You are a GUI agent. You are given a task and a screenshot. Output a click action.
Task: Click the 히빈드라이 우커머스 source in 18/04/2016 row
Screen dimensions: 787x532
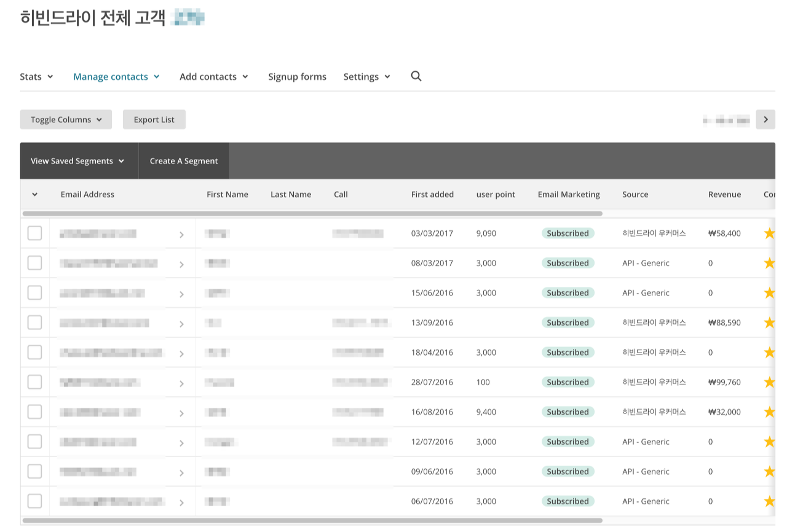pos(654,353)
